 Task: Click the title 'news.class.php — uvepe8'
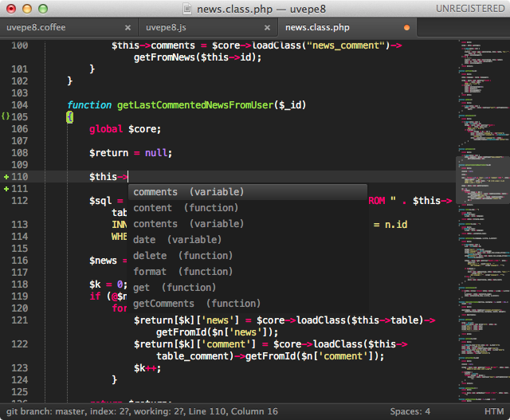click(261, 9)
